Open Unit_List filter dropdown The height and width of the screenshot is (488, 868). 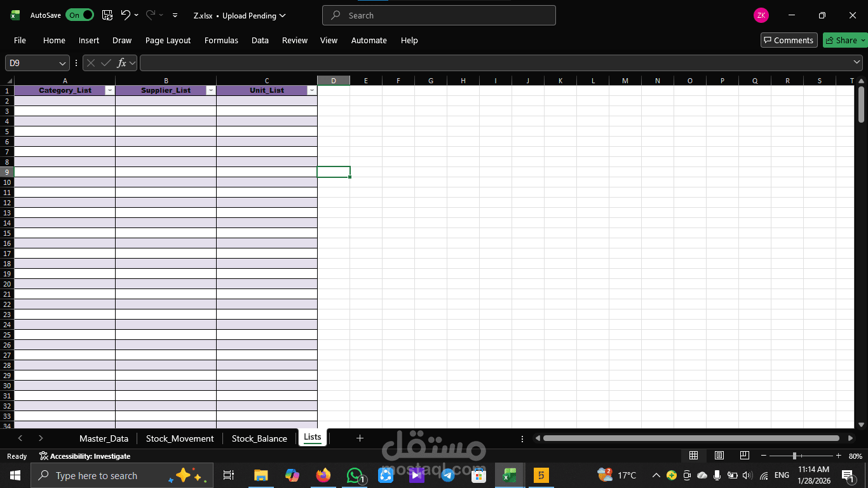[x=312, y=90]
